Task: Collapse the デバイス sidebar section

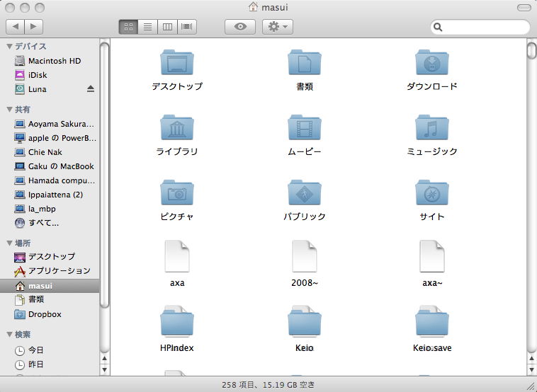Action: tap(10, 46)
